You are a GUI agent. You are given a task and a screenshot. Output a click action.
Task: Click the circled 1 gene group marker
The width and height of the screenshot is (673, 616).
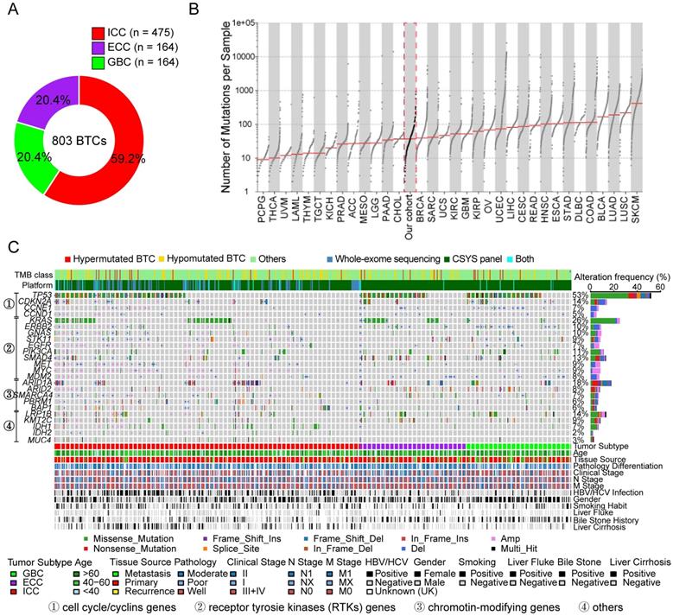coord(9,303)
